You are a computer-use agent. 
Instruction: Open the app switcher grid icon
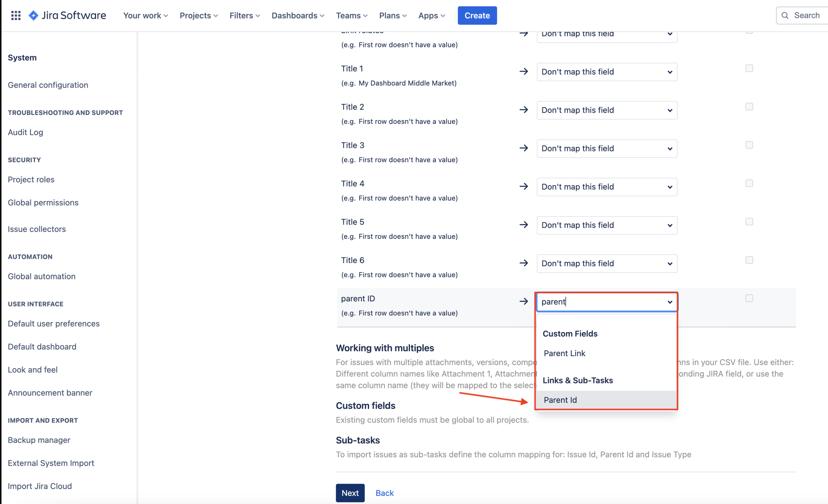(16, 16)
